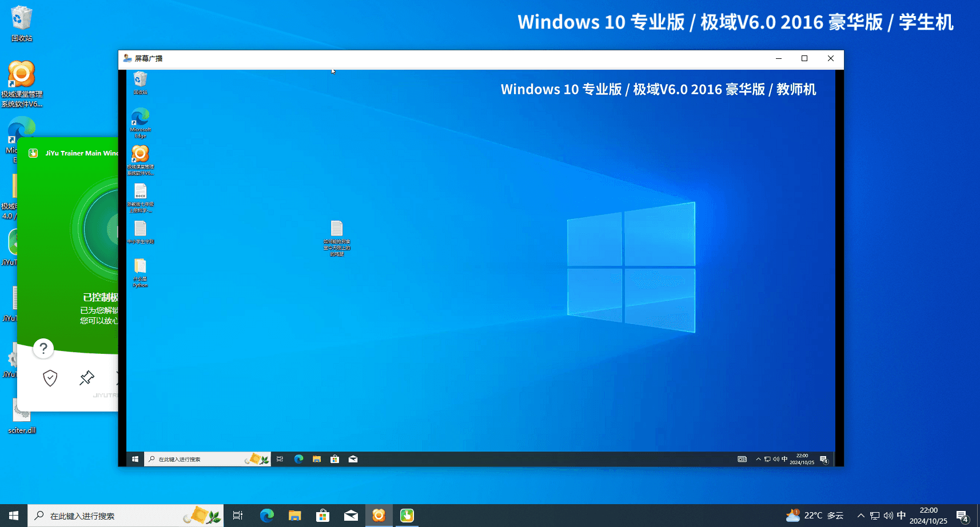This screenshot has height=527, width=980.
Task: Select the 中小学生守则 text file in broadcast view
Action: point(140,232)
